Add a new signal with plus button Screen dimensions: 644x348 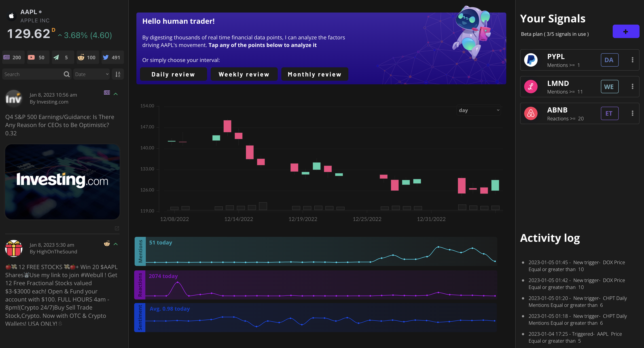tap(626, 32)
